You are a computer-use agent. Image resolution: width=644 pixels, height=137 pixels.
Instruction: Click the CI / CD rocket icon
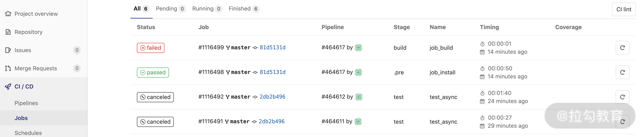pyautogui.click(x=8, y=87)
